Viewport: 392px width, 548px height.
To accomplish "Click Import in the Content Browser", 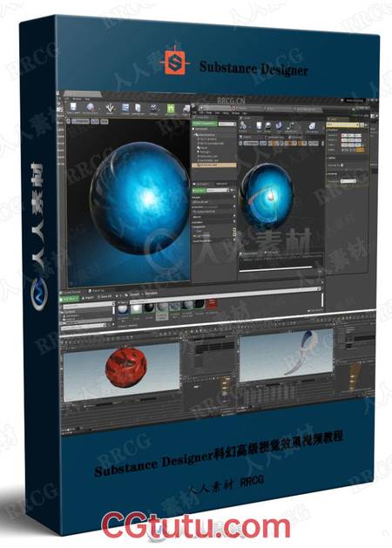I will pos(88,298).
